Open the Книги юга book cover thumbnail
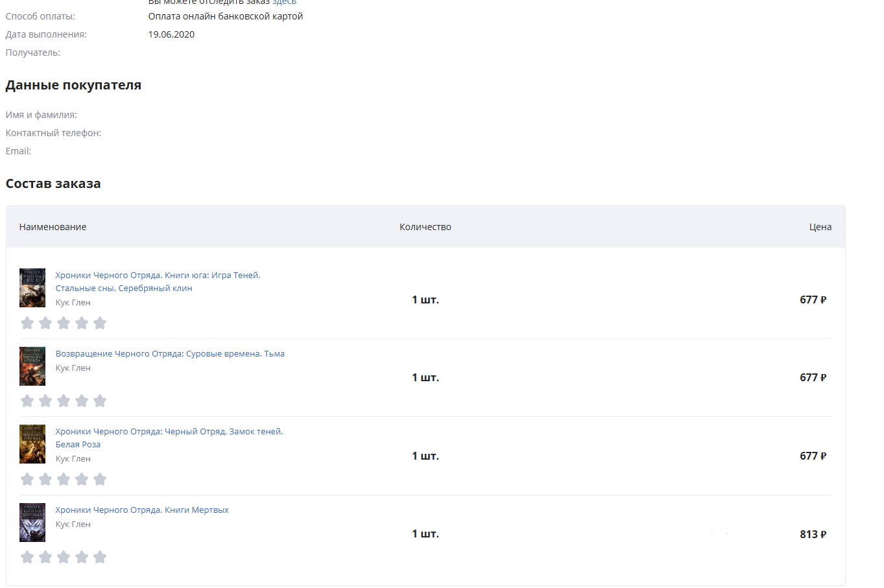The width and height of the screenshot is (884, 588). (x=32, y=288)
